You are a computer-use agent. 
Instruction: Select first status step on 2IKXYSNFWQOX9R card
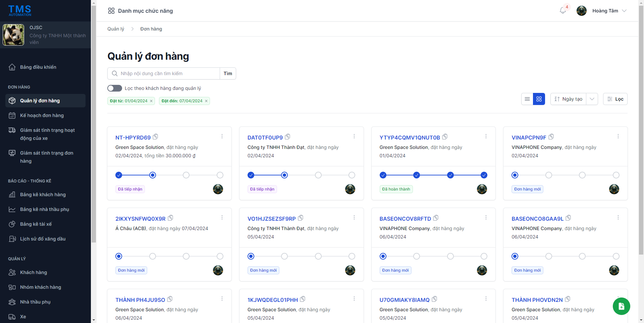tap(119, 256)
